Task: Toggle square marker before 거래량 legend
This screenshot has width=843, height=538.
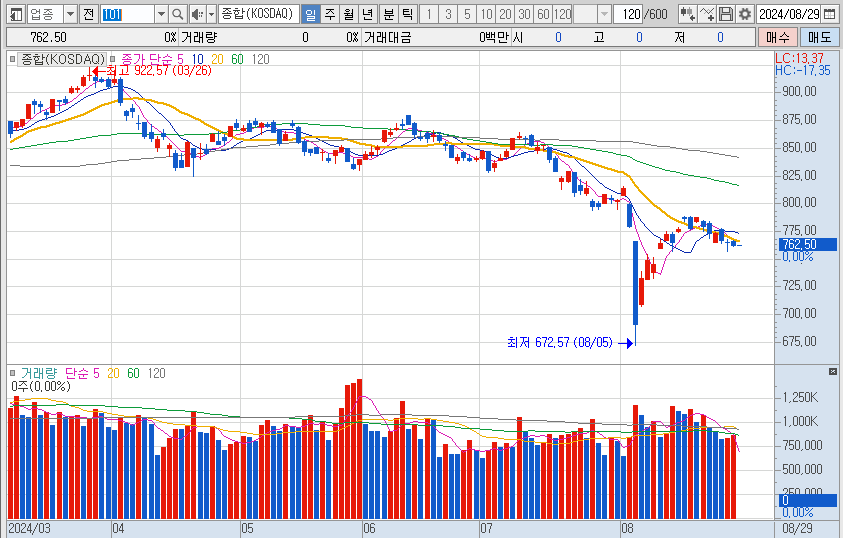Action: (x=12, y=373)
